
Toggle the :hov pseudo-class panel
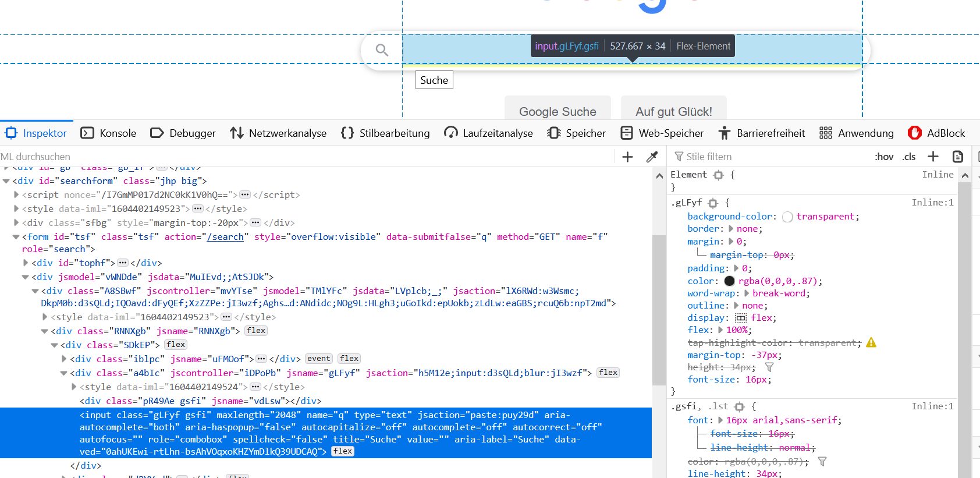pyautogui.click(x=883, y=157)
